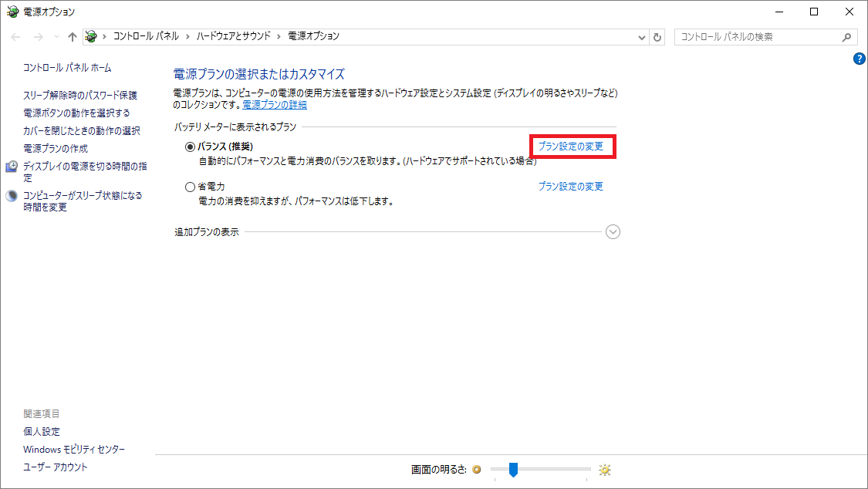
Task: Click the 画面の明るさ brightness slider handle
Action: [x=513, y=470]
